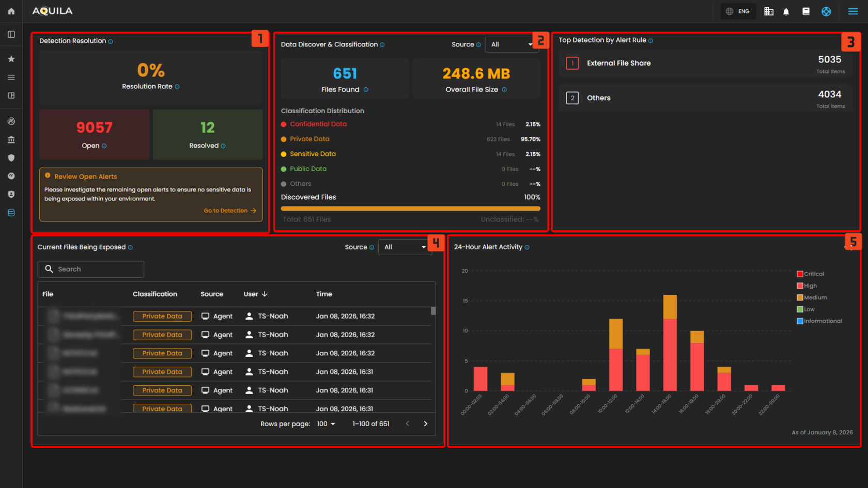
Task: Follow the Go to Detection link
Action: (230, 211)
